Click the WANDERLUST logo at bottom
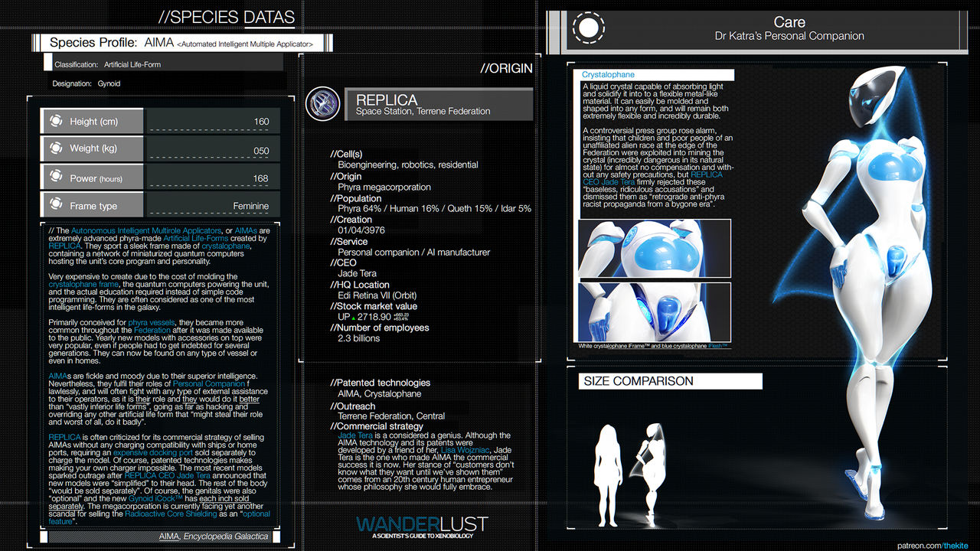This screenshot has width=980, height=551. pos(422,525)
